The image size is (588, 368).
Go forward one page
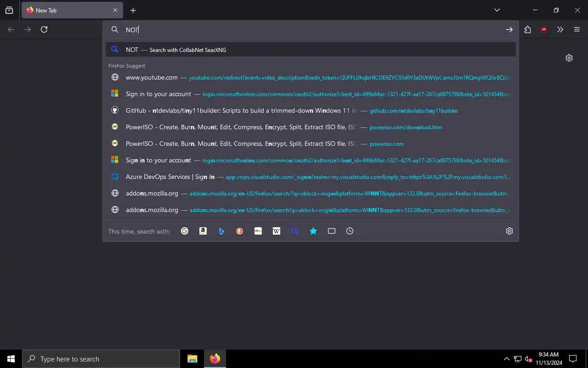(x=28, y=29)
